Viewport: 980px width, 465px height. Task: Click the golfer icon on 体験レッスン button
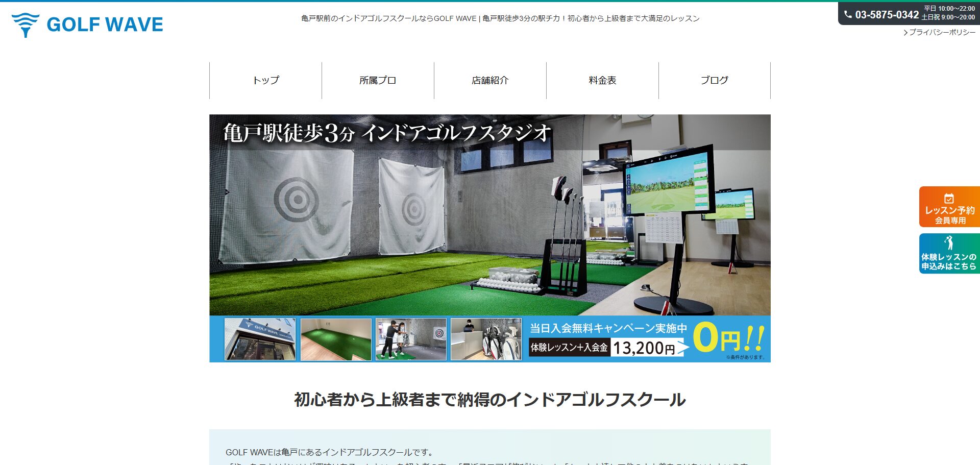click(949, 242)
